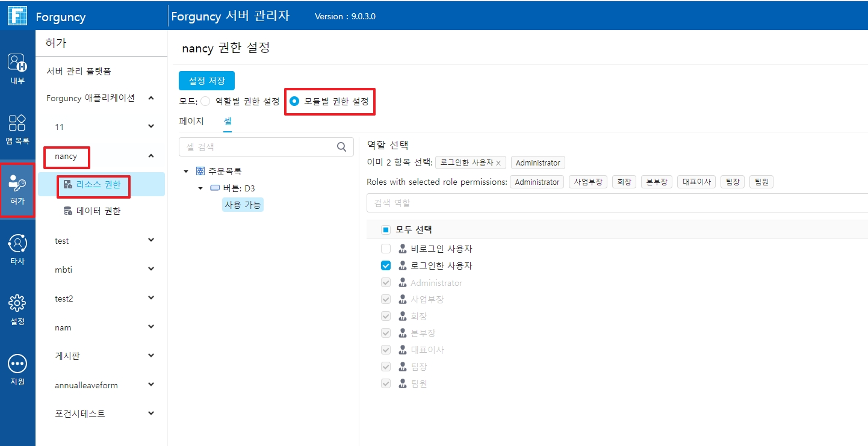Open the 지원 support sidebar icon
The image size is (868, 446).
(x=17, y=364)
